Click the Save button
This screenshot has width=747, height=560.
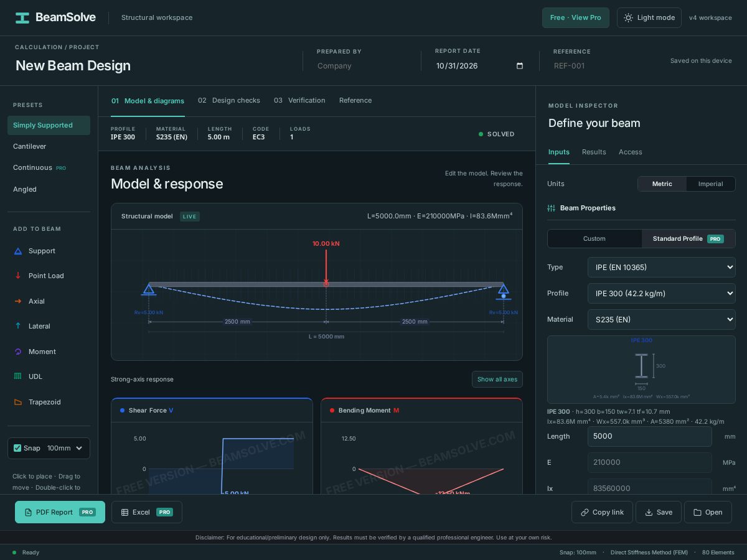tap(659, 512)
